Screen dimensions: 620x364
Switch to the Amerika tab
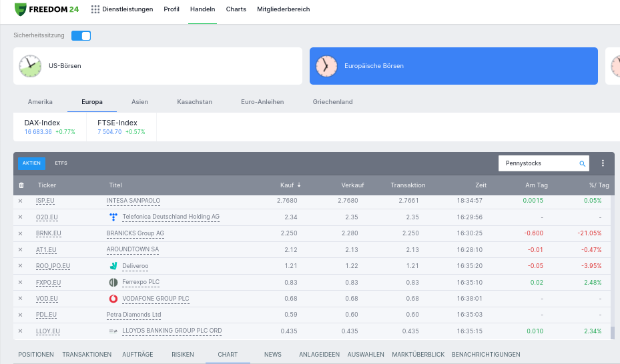40,102
